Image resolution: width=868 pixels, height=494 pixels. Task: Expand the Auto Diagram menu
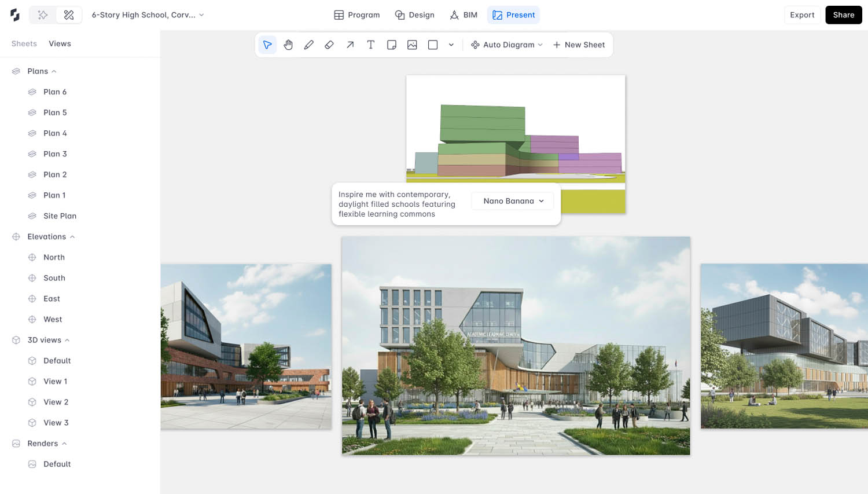(507, 45)
